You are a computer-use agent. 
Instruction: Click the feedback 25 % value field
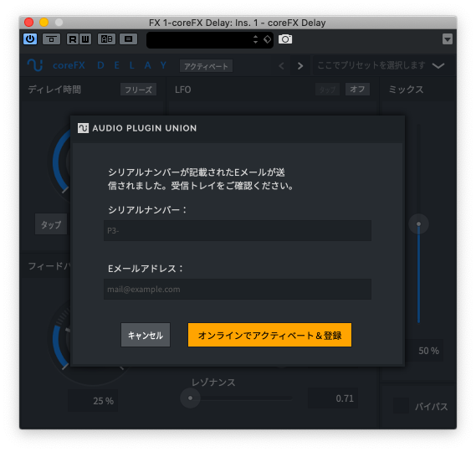click(x=93, y=401)
